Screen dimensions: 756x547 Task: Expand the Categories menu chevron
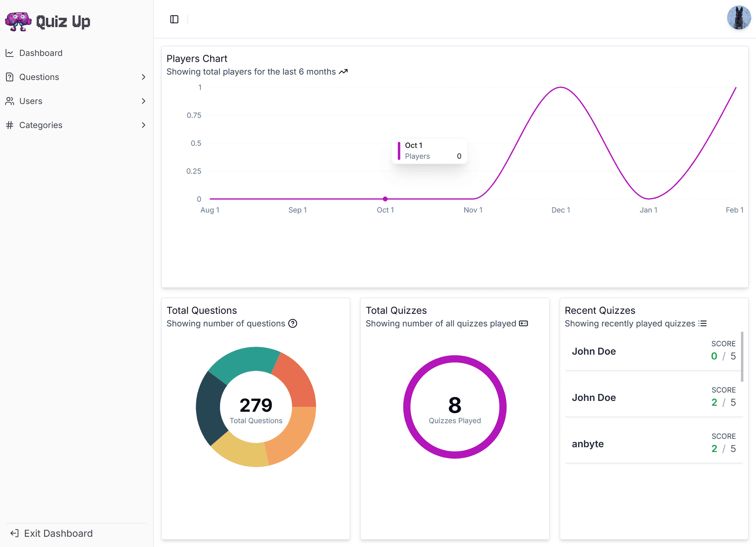coord(143,125)
